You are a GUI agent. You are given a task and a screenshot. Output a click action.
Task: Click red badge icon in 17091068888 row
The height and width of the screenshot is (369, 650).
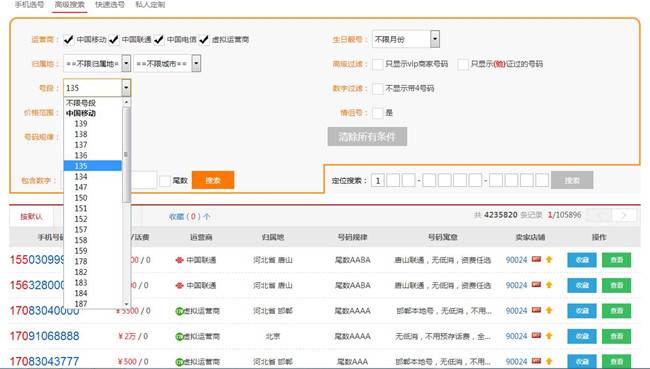coord(536,335)
